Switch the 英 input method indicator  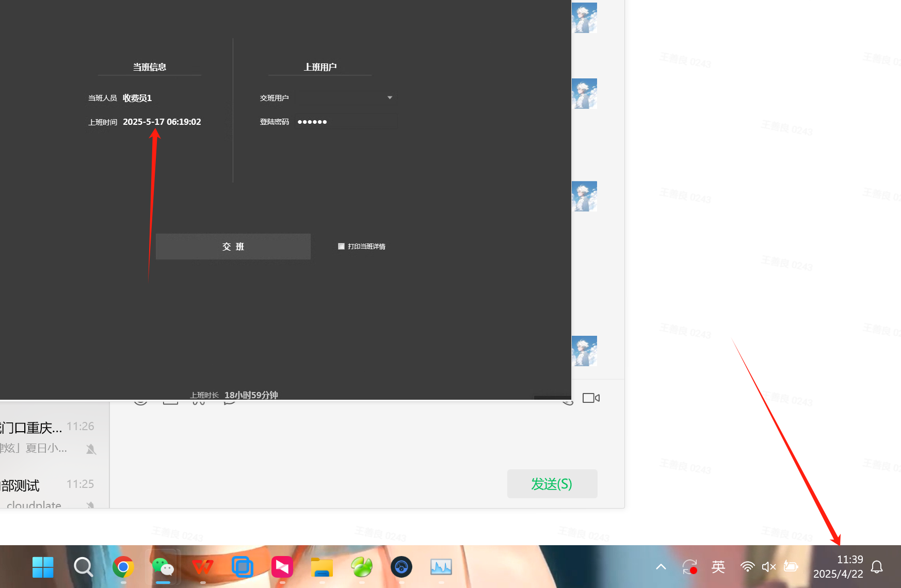click(x=718, y=567)
